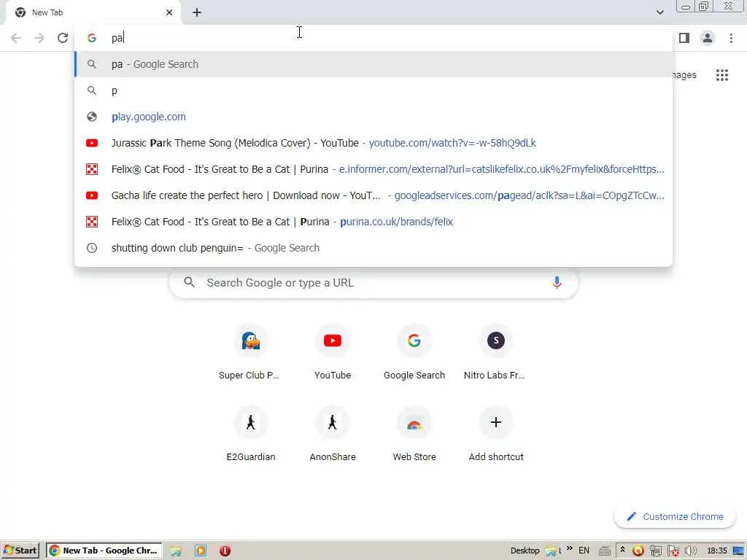
Task: Open the play.google.com suggestion
Action: click(x=373, y=117)
